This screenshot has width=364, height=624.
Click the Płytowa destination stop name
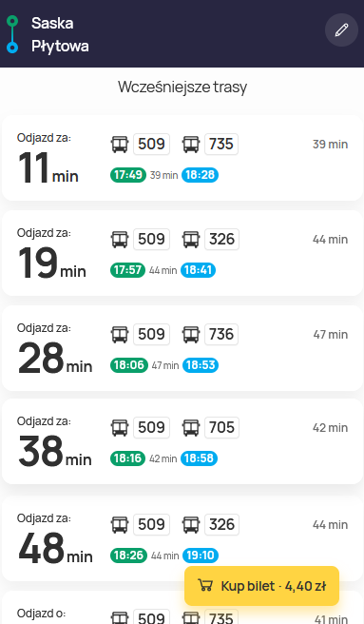coord(60,47)
